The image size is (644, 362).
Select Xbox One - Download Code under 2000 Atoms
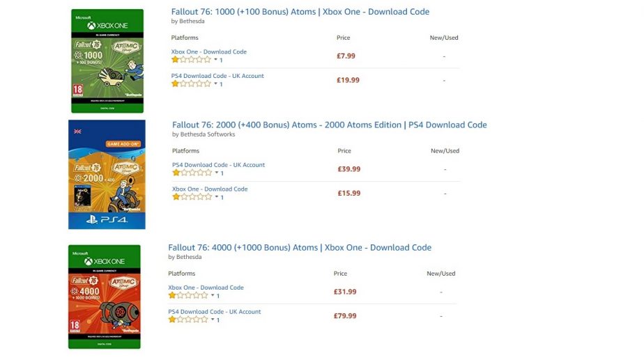tap(210, 189)
